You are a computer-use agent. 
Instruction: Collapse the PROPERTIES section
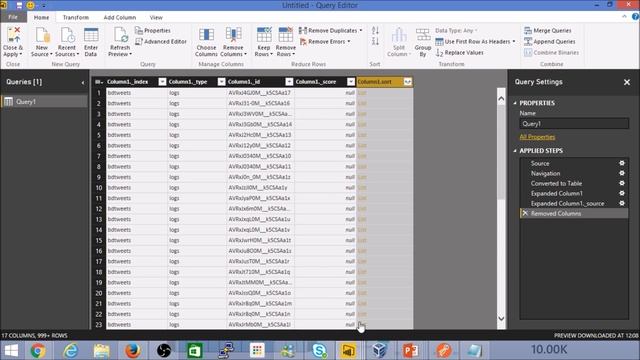pyautogui.click(x=515, y=103)
